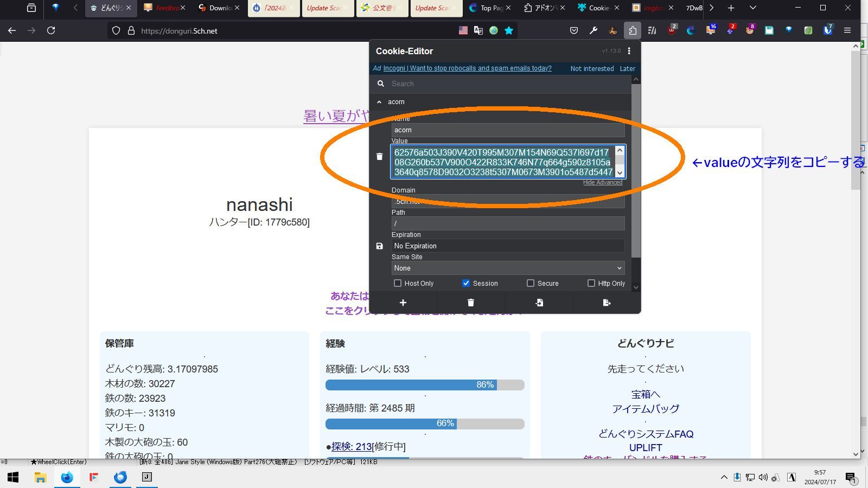Switch to the 公文書 tab
The width and height of the screenshot is (868, 488).
tap(382, 8)
